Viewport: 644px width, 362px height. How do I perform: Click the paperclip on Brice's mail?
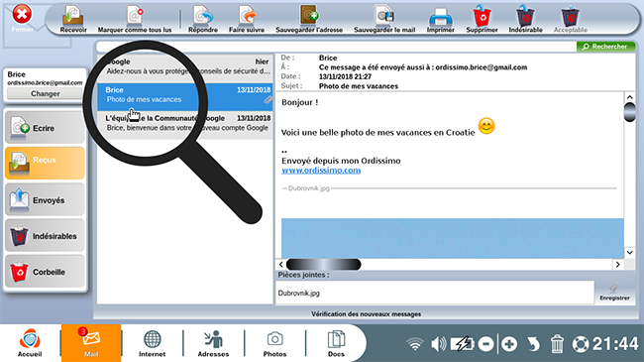point(268,99)
